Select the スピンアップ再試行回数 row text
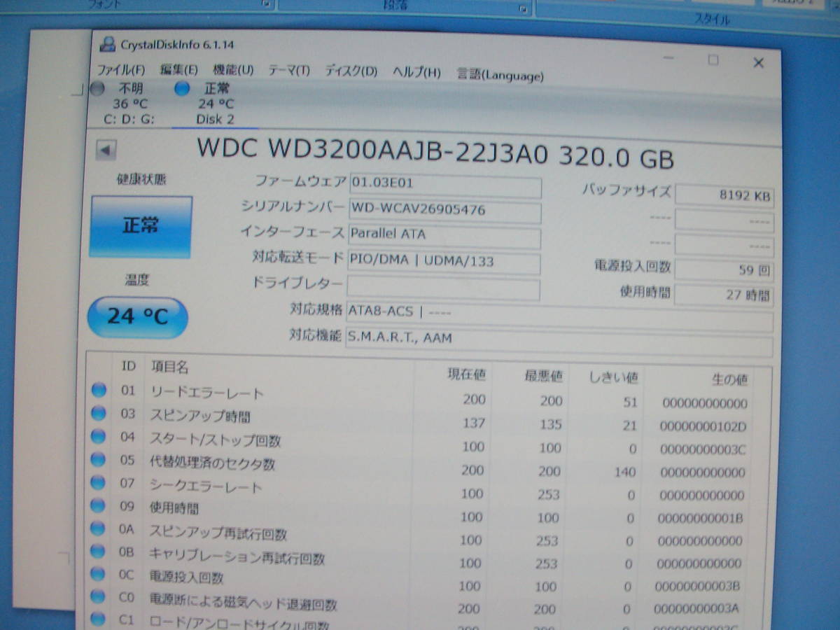The width and height of the screenshot is (840, 630). tap(218, 533)
